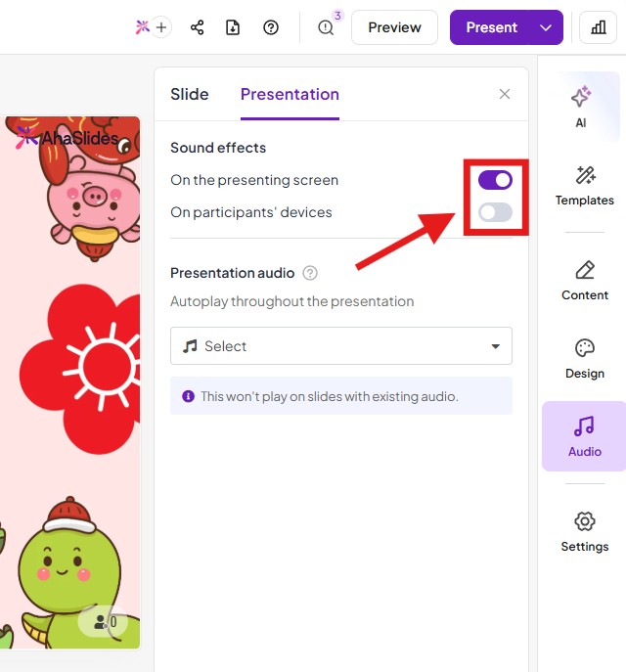The width and height of the screenshot is (626, 672).
Task: Click the download file icon
Action: [233, 27]
